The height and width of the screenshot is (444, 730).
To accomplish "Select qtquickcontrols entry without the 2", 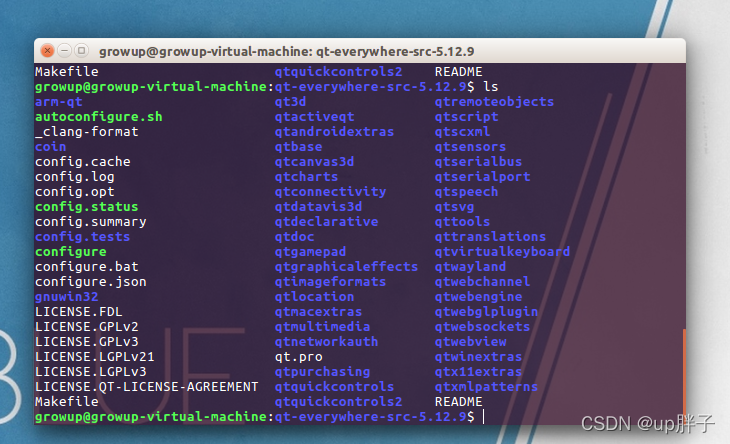I will (334, 386).
